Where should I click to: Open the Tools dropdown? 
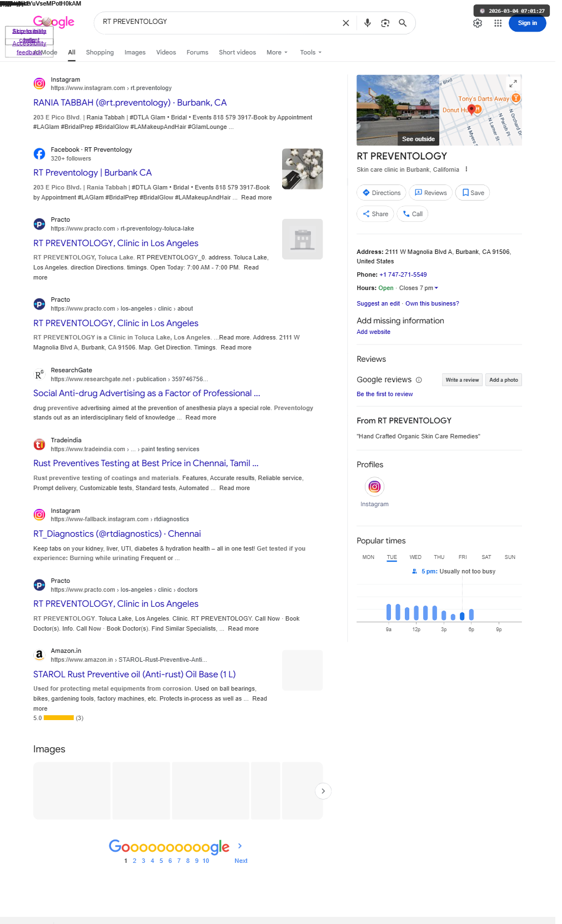(x=310, y=52)
